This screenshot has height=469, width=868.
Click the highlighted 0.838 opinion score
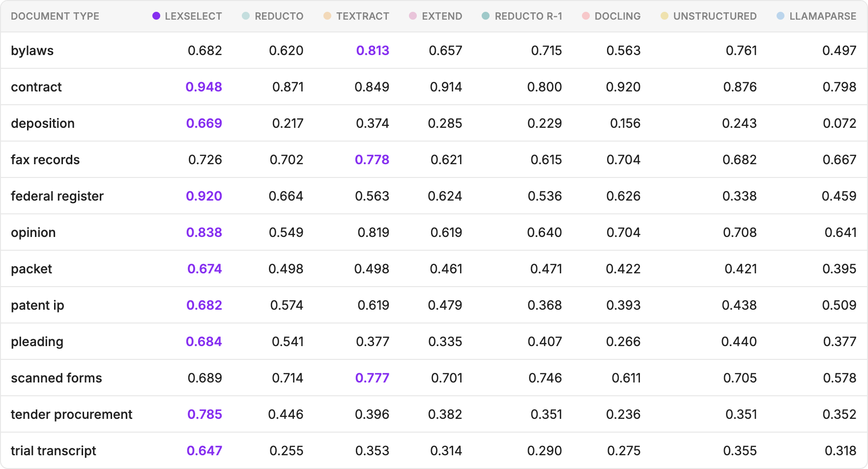[x=204, y=233]
